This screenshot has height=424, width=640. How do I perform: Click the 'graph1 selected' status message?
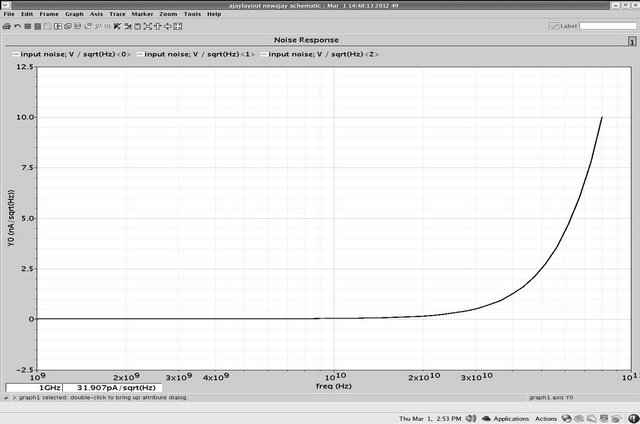click(102, 397)
